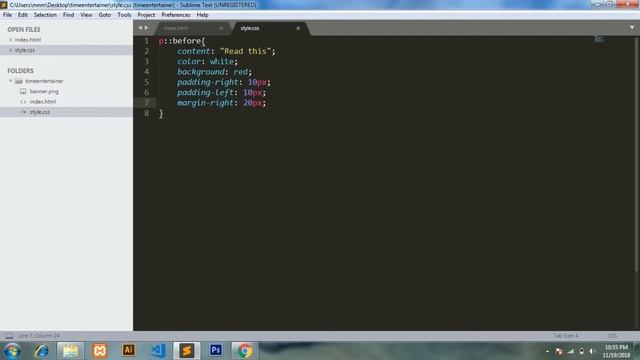Open style.css in the folder tree
640x360 pixels.
[40, 112]
